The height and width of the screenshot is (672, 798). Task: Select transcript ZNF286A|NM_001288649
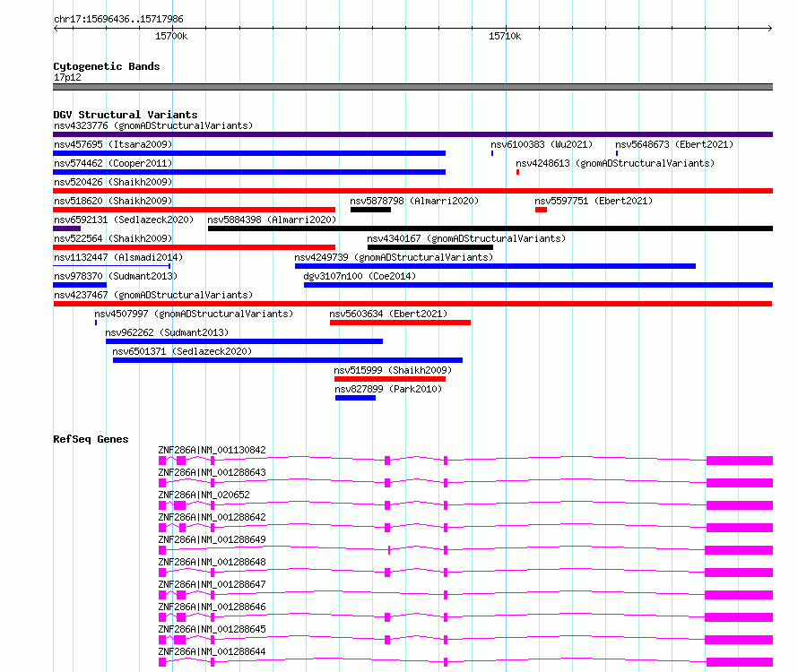coord(212,539)
